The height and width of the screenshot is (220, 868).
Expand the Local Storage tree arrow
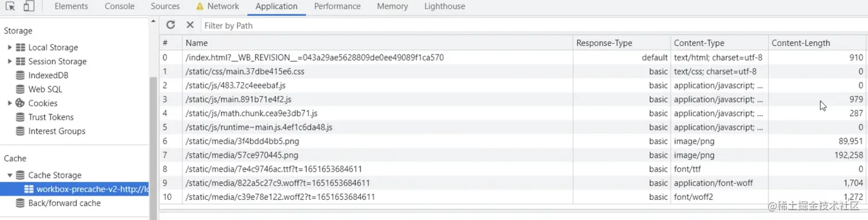click(x=10, y=47)
